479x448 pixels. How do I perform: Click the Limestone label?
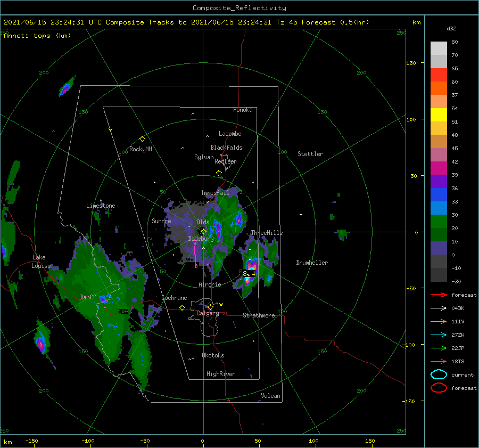pyautogui.click(x=101, y=206)
